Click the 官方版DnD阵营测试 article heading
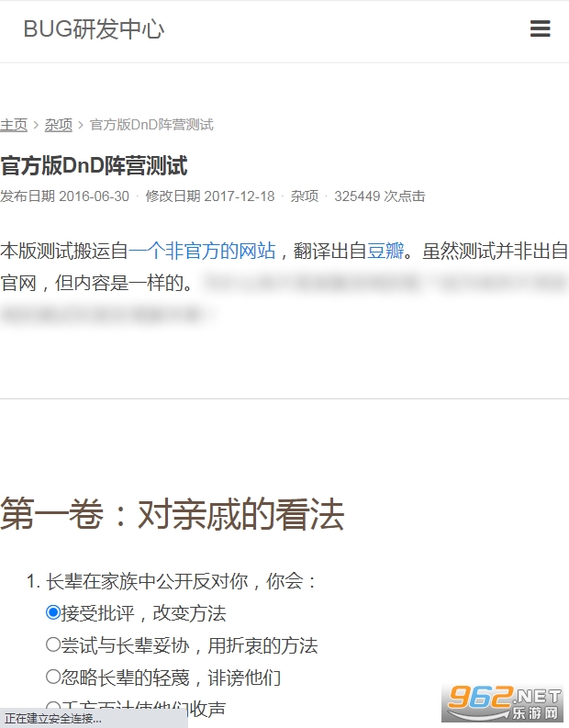The image size is (569, 728). (94, 166)
